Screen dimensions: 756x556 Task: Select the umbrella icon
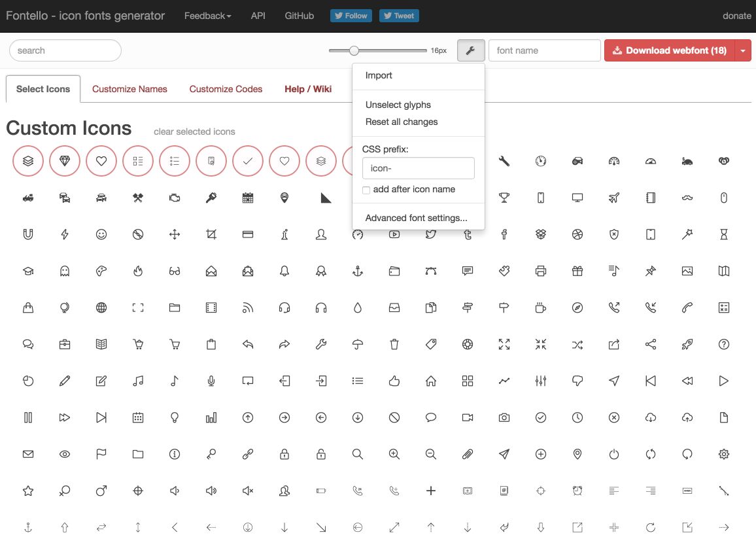point(358,344)
